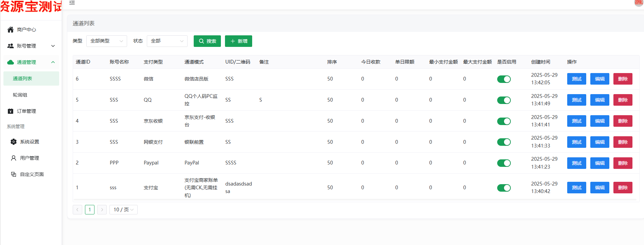This screenshot has height=245, width=644.
Task: Disable the Paypal channel 2 switch
Action: [504, 163]
